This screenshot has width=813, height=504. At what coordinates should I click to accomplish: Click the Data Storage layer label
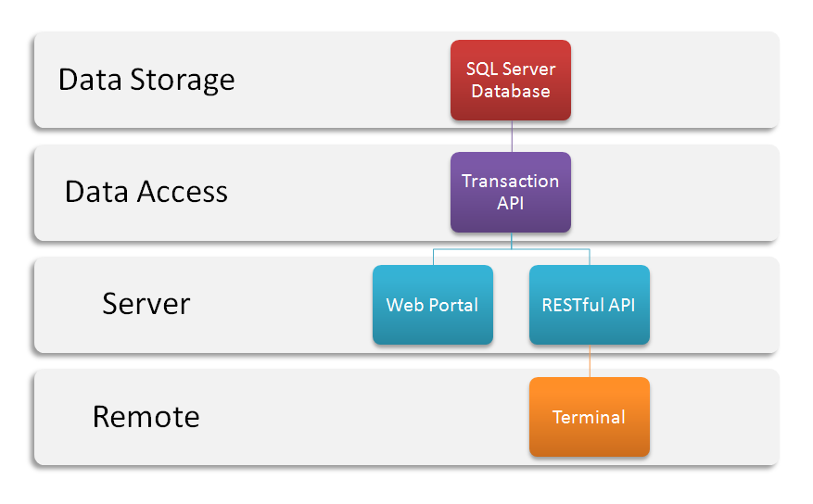tap(146, 81)
